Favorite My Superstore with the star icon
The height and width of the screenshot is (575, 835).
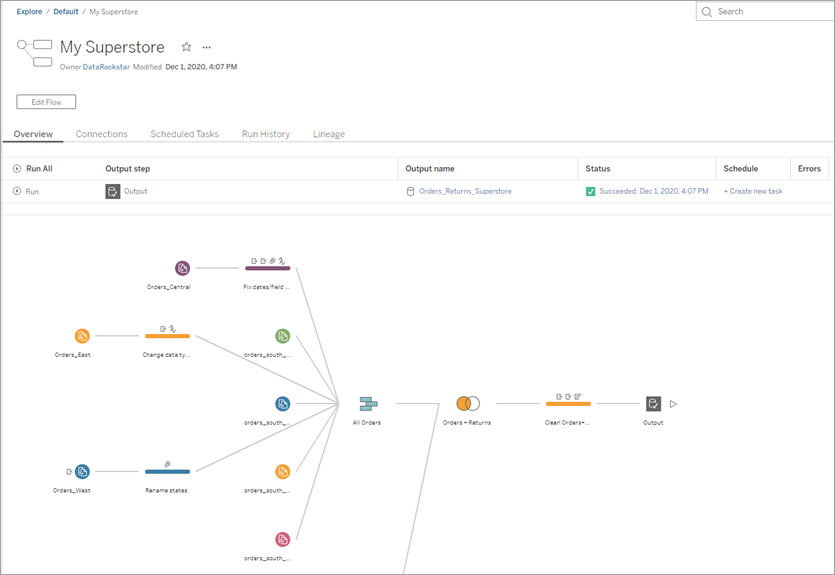pyautogui.click(x=186, y=47)
